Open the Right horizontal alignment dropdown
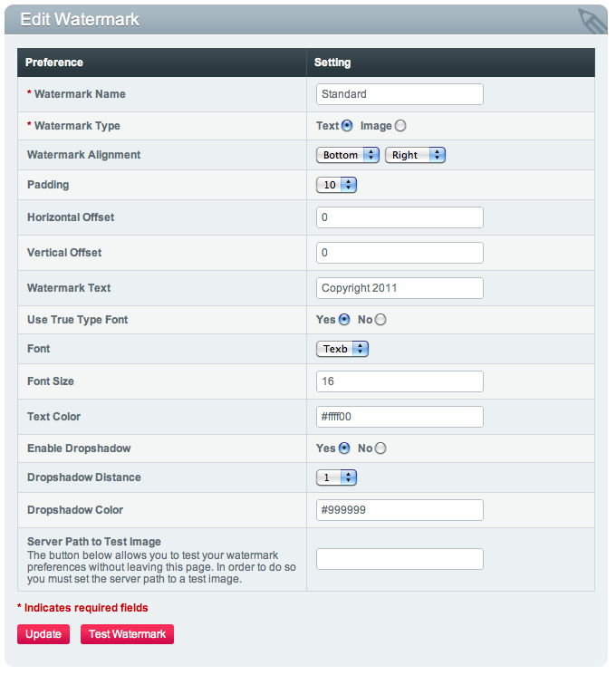The height and width of the screenshot is (675, 616). tap(415, 155)
